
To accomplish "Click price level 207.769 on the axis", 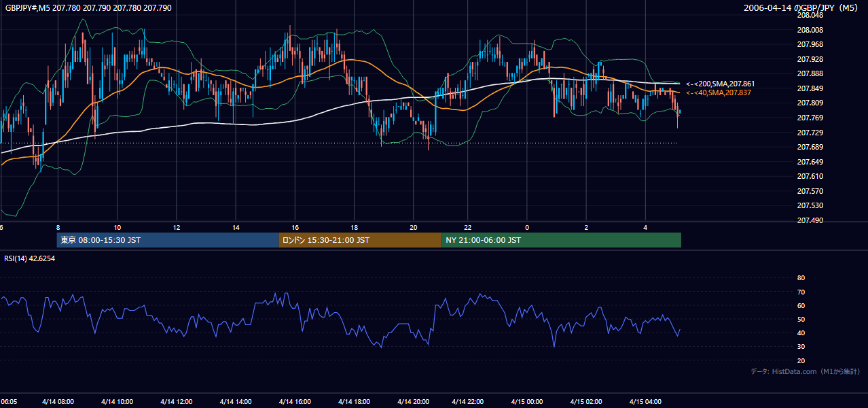I will tap(809, 118).
